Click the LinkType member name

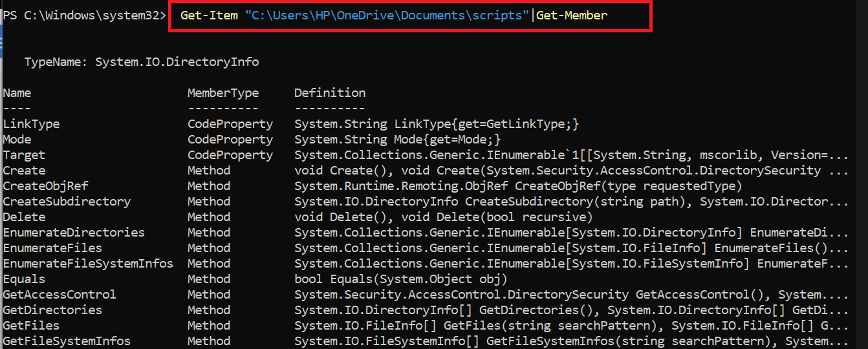(31, 124)
